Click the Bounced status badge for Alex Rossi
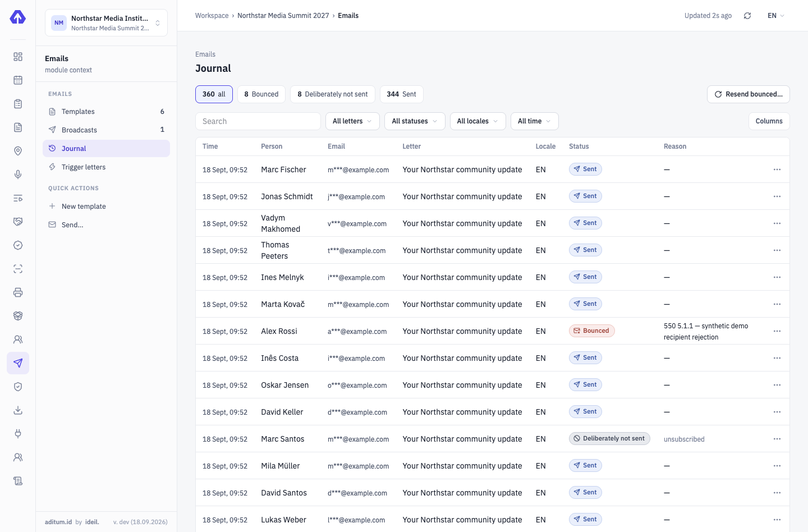The image size is (808, 532). [591, 331]
